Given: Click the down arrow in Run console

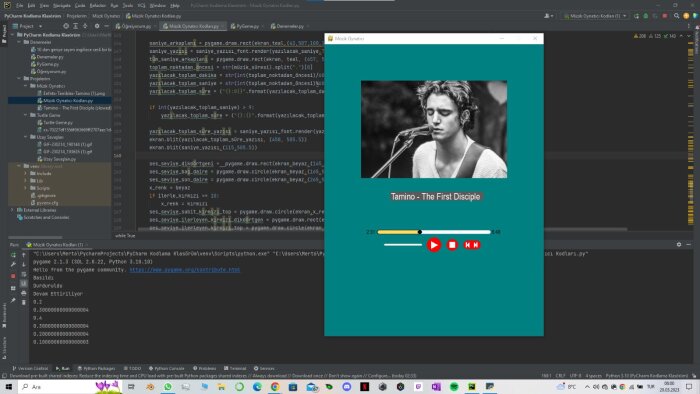Looking at the screenshot, I should 24,265.
